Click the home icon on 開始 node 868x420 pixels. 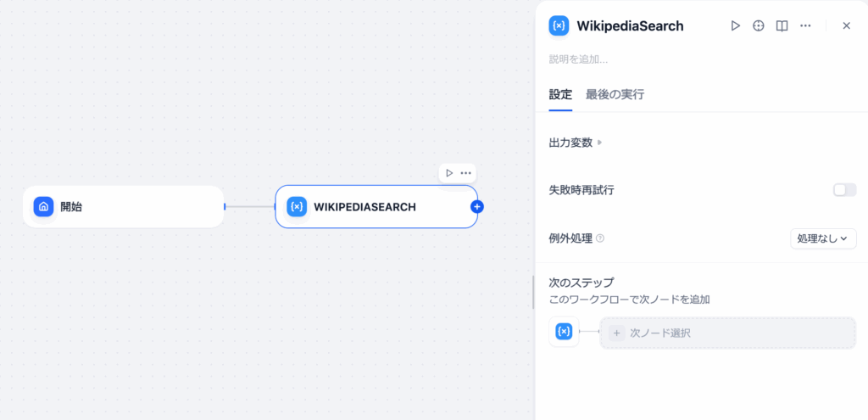tap(43, 206)
